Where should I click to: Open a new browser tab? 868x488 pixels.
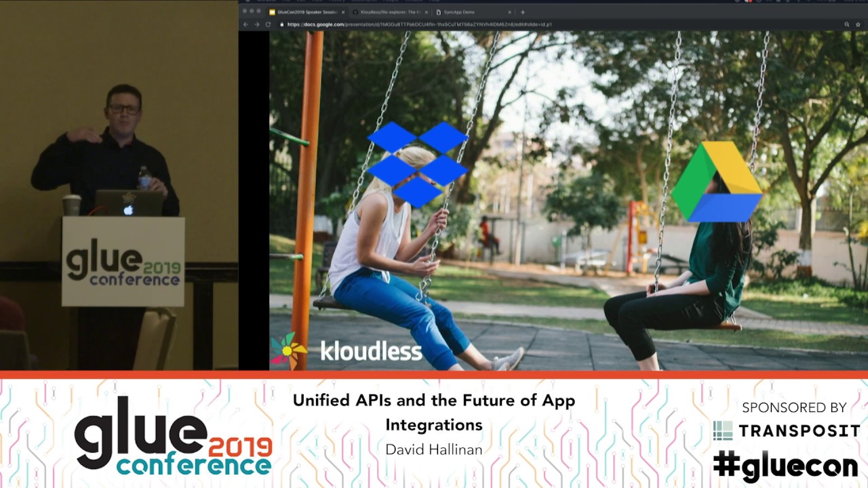(x=522, y=12)
